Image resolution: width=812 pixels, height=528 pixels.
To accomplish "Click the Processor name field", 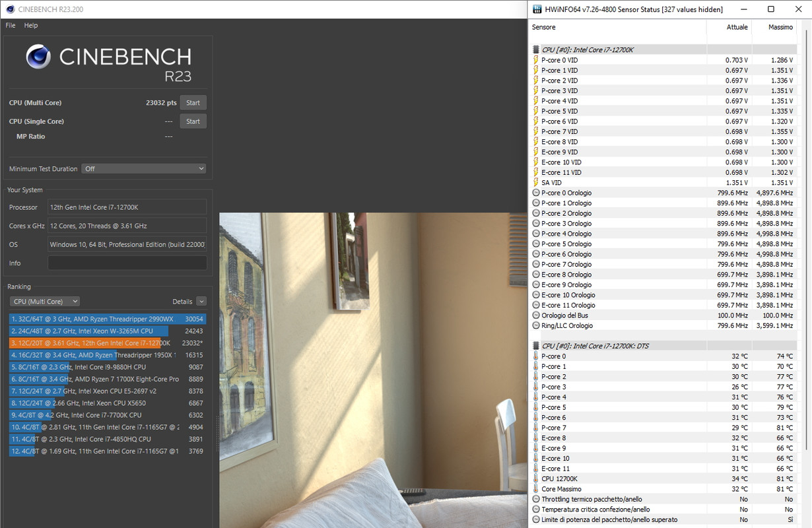I will pos(127,207).
